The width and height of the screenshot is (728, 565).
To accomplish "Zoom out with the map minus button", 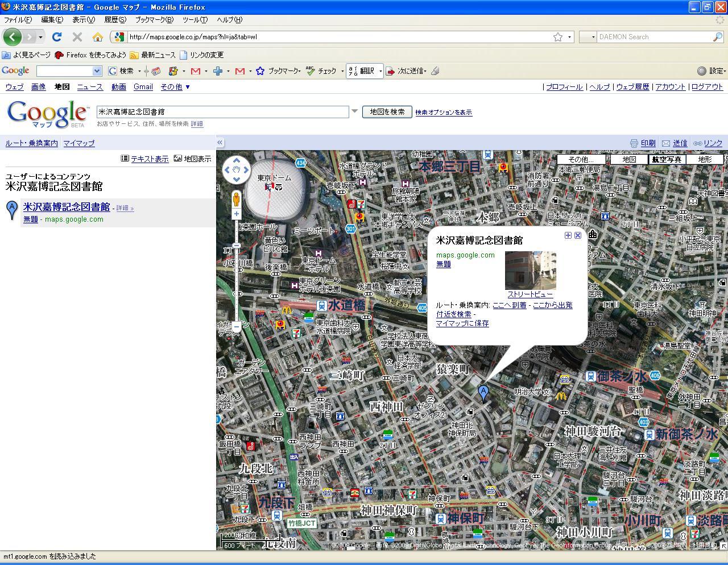I will pyautogui.click(x=237, y=327).
